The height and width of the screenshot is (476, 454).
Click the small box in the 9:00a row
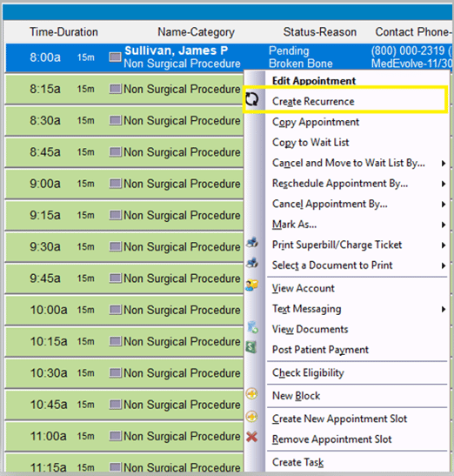[x=115, y=184]
